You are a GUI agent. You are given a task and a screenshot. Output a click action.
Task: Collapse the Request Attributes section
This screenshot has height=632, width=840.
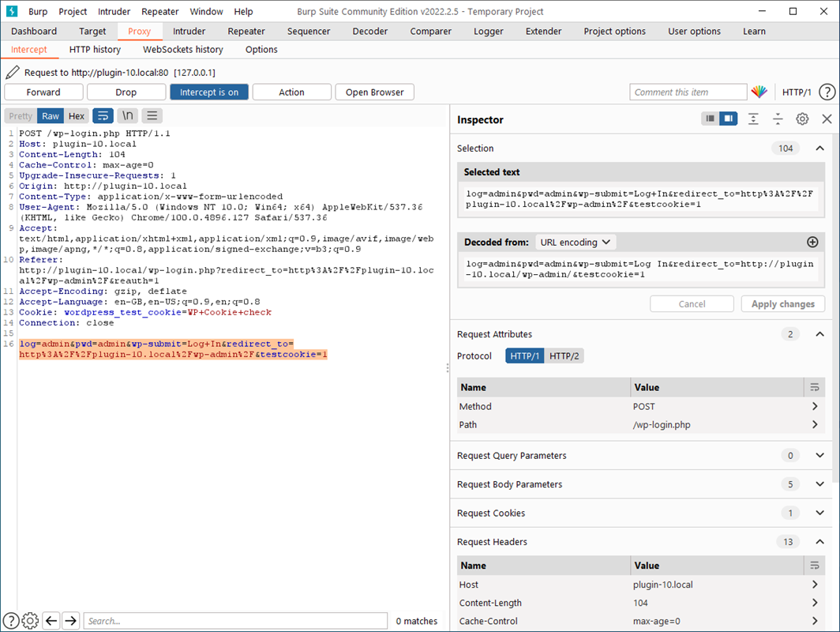pyautogui.click(x=819, y=334)
